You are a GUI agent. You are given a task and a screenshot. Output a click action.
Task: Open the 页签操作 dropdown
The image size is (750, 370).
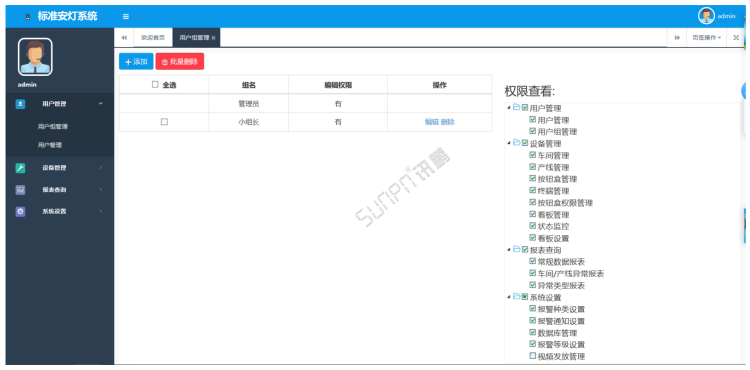click(x=706, y=38)
